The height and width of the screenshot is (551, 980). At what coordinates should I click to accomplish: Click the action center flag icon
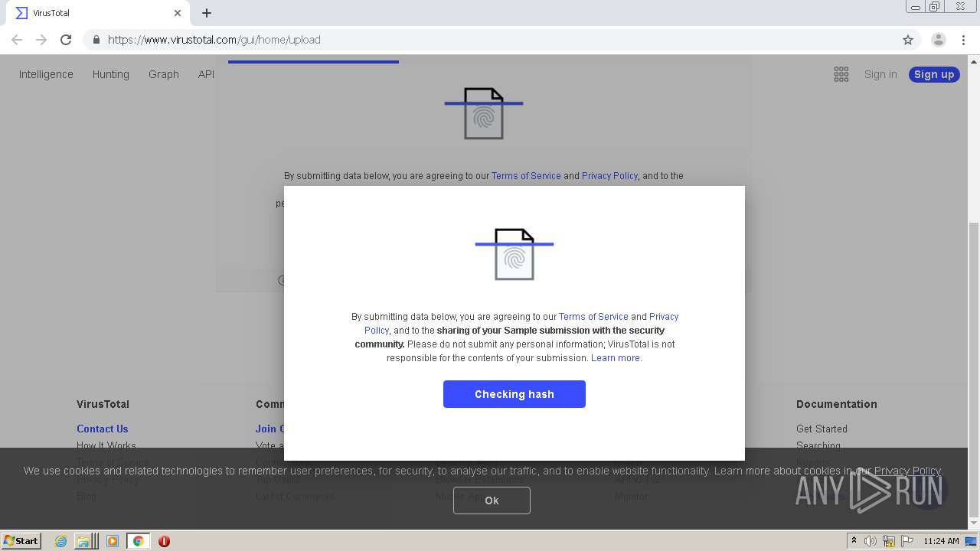(x=906, y=541)
